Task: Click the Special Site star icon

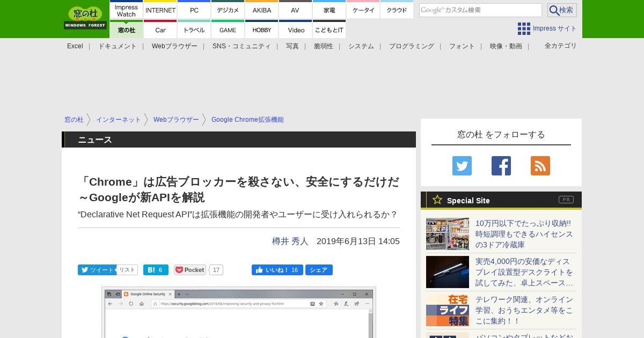Action: coord(437,200)
